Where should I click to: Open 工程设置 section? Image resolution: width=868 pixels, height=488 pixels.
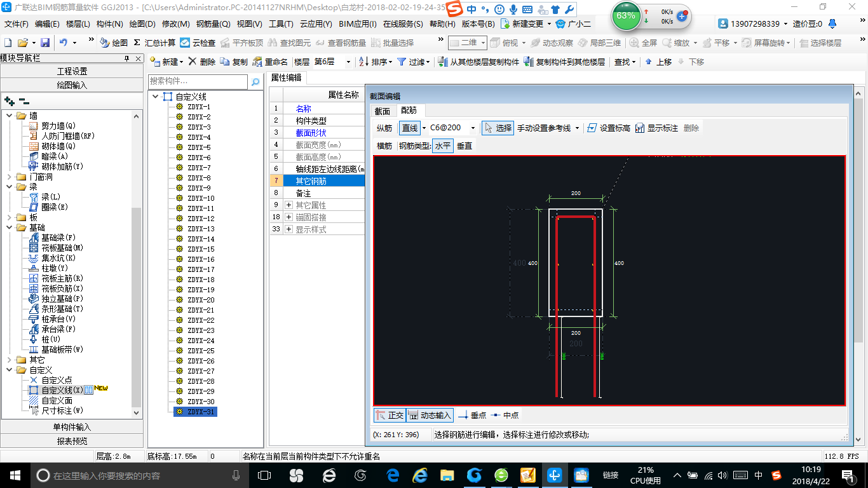[x=72, y=71]
